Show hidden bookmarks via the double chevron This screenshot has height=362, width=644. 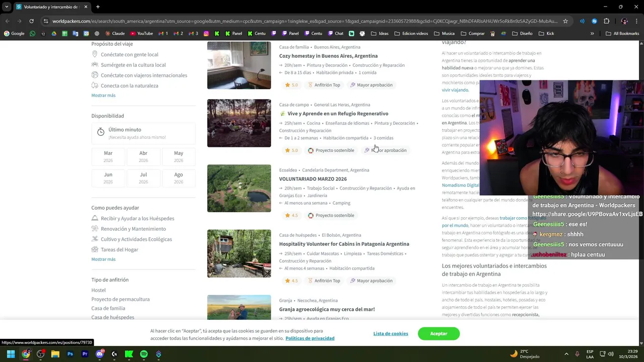click(x=592, y=34)
